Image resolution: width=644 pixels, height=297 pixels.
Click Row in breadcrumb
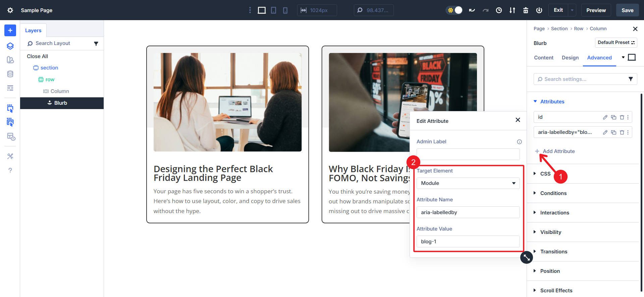[x=578, y=29]
